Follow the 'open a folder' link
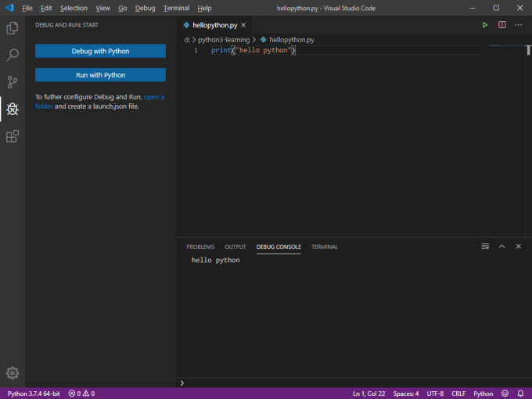 click(153, 97)
